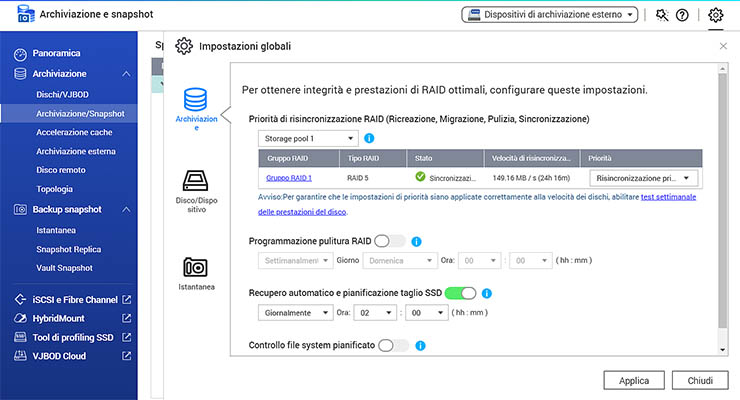Select the Istantanea camera icon
The height and width of the screenshot is (400, 740).
pyautogui.click(x=196, y=267)
